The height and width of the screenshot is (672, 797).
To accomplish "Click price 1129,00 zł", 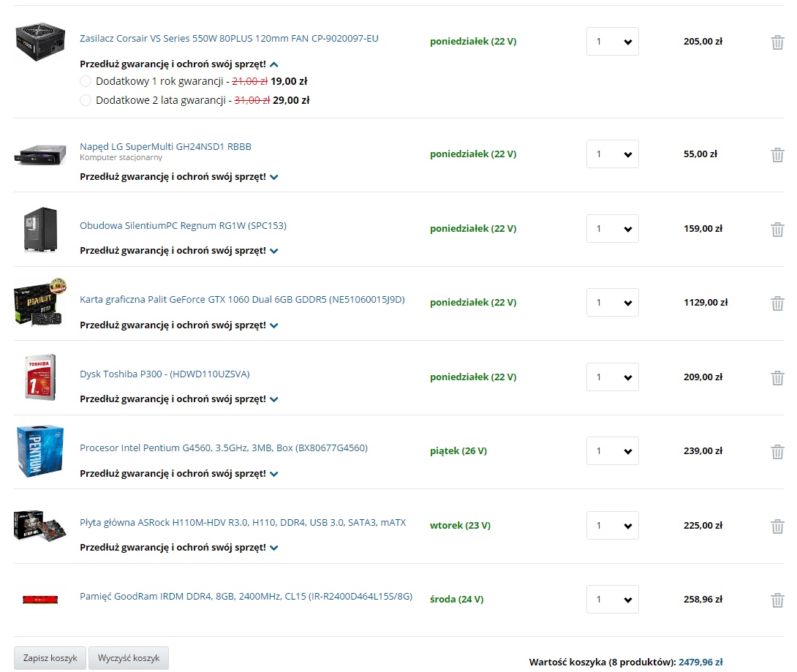I will coord(706,303).
